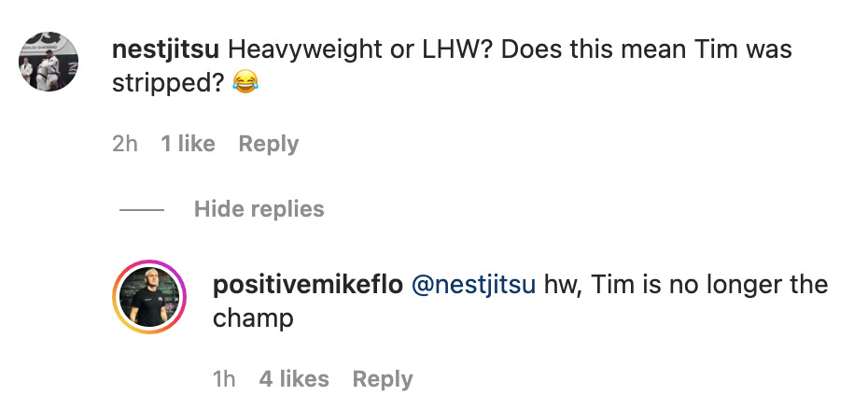Reply to positivemikeflo's comment

[382, 379]
